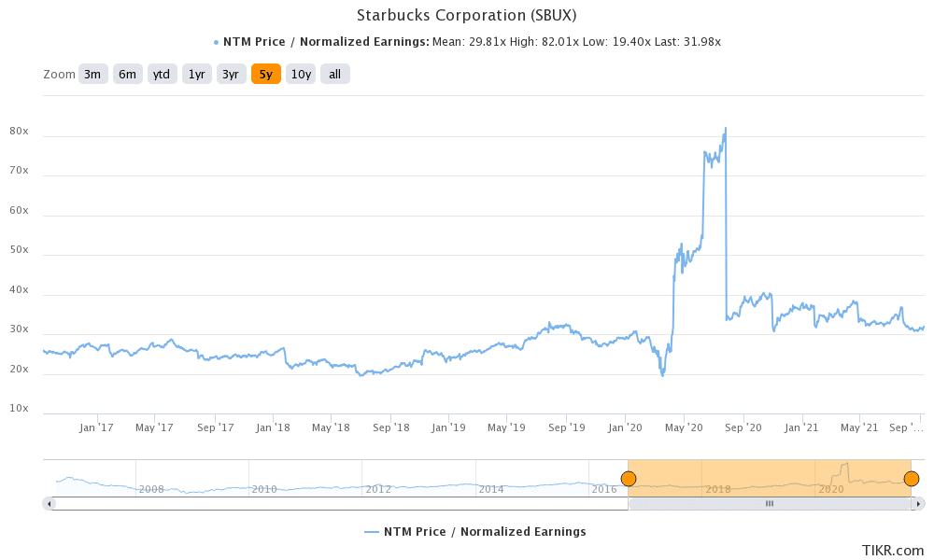Screen dimensions: 934x560
Task: Click the 'High: 82.01x' value
Action: click(x=544, y=42)
